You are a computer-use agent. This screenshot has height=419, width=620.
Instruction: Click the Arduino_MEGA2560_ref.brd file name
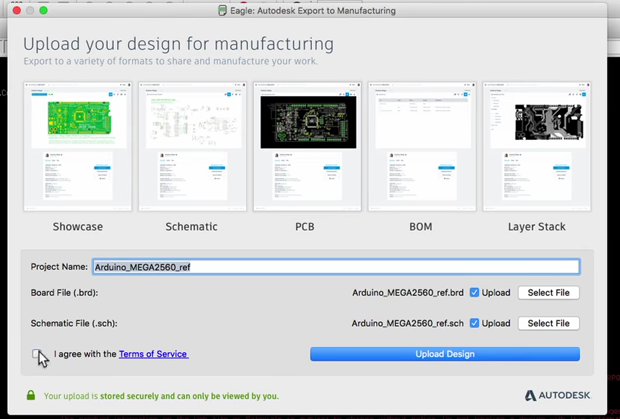[x=408, y=293]
